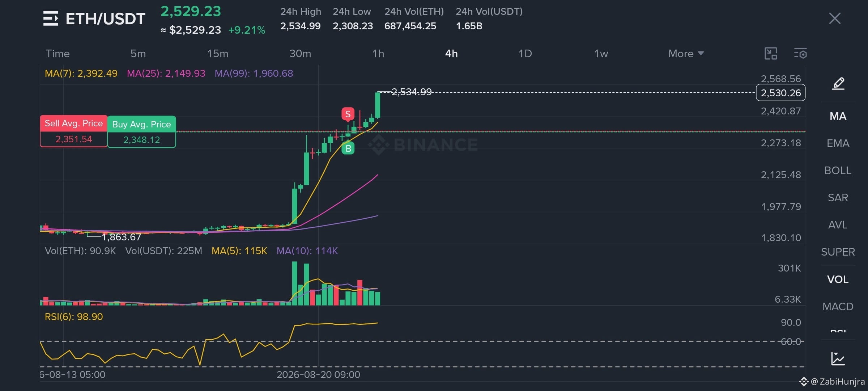
Task: Click the +9.21% change value
Action: pyautogui.click(x=247, y=30)
